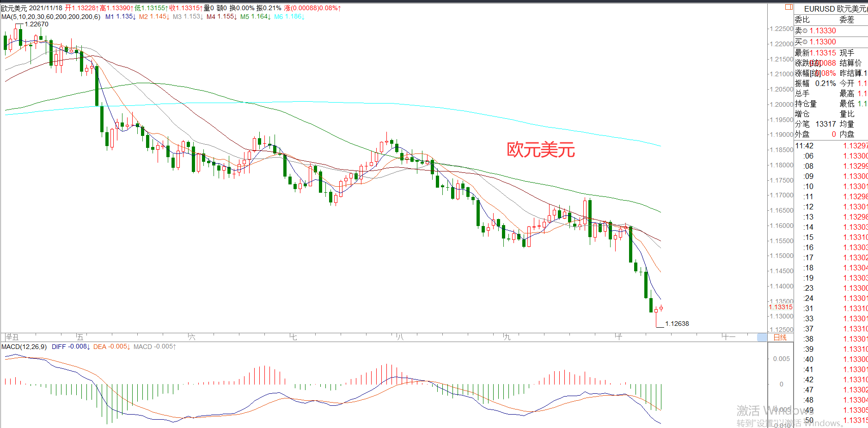Select the :31 tick row
Screen dimensions: 868x428
click(x=831, y=309)
